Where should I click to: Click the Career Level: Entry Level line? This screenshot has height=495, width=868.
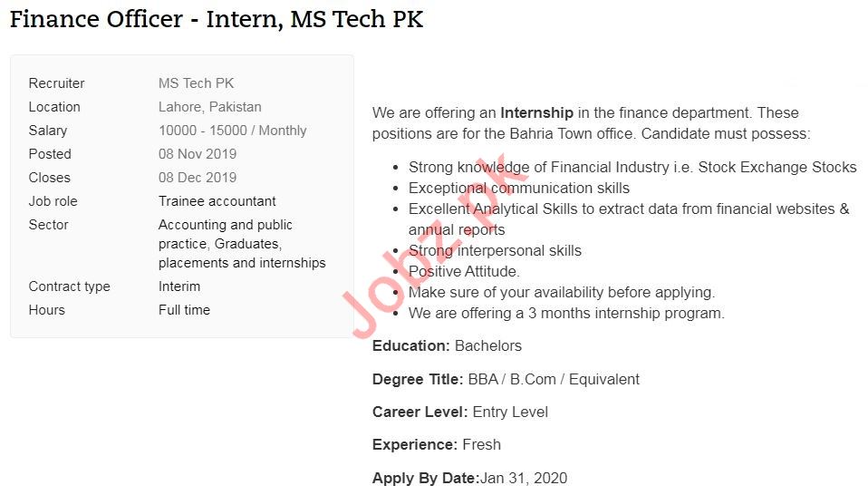click(x=459, y=412)
